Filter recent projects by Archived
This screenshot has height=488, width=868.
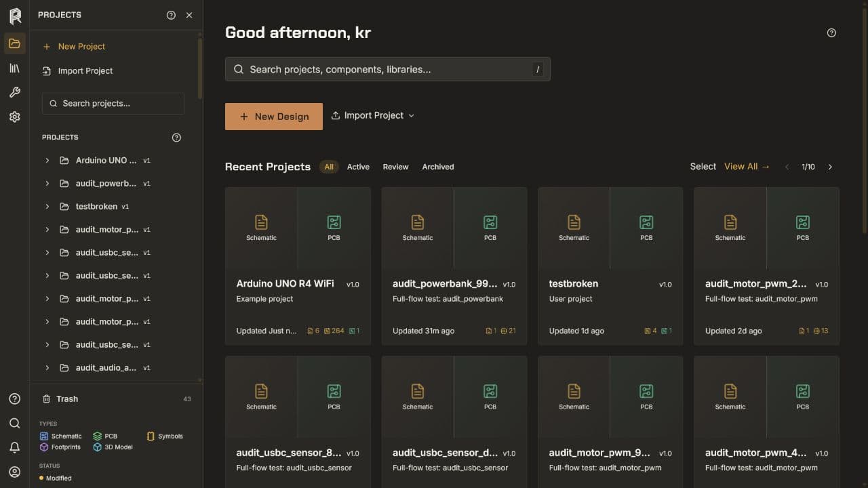[x=438, y=167]
